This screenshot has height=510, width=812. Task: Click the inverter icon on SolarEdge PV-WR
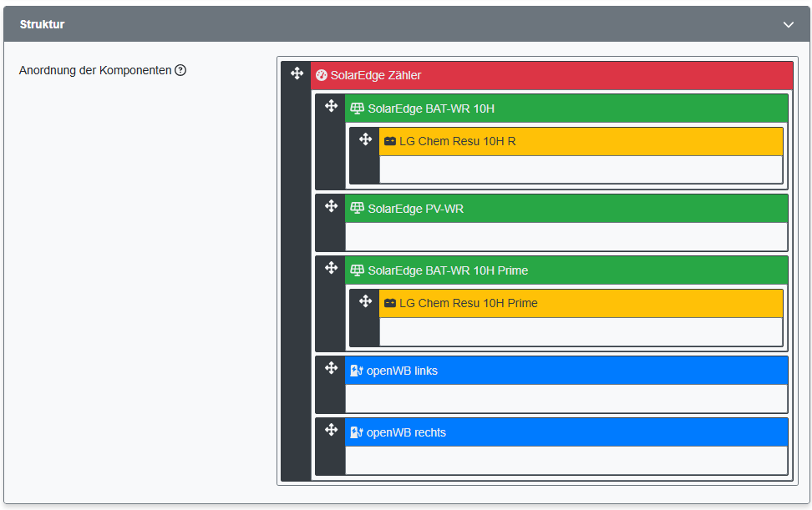(358, 209)
